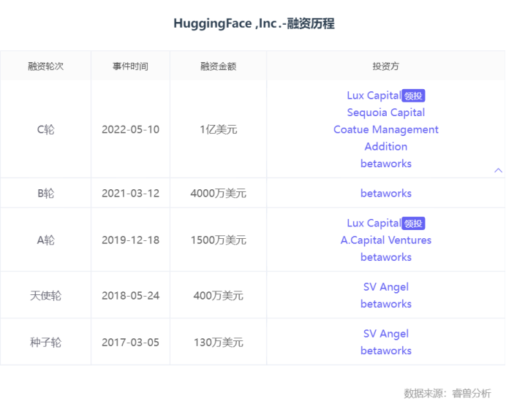
Task: Select the A轮 round cell
Action: [x=46, y=240]
